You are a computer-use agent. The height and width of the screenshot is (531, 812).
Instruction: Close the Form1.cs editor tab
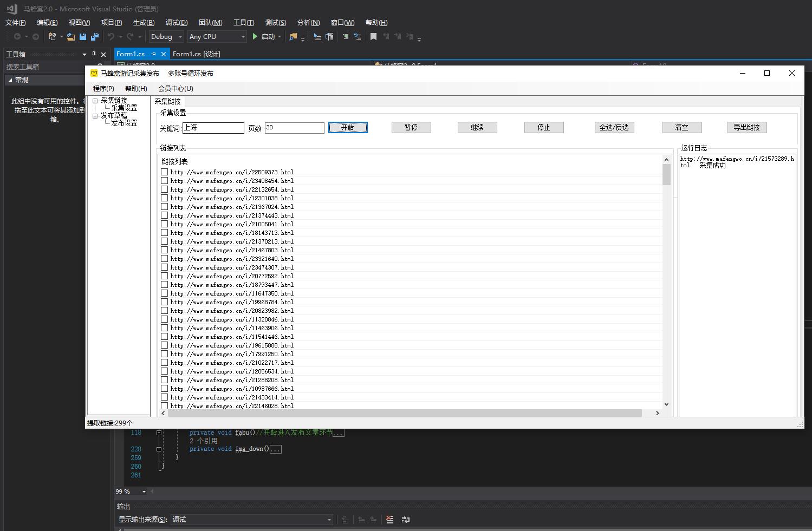click(163, 54)
